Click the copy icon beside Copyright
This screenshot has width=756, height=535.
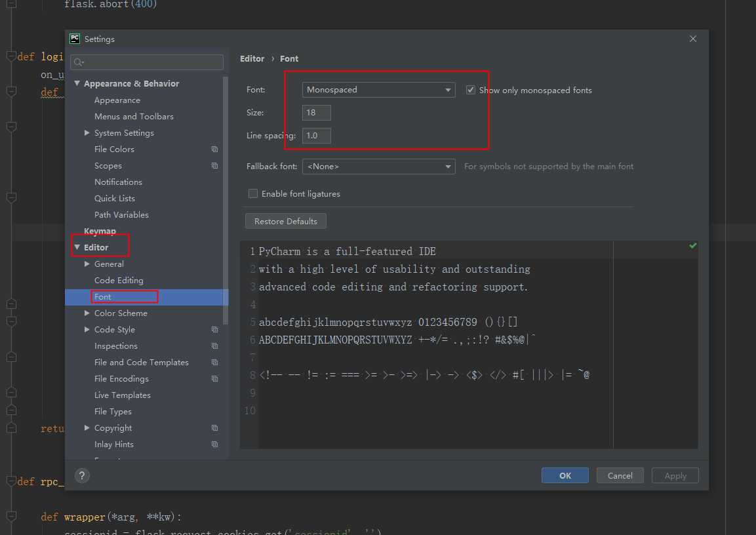pos(214,428)
